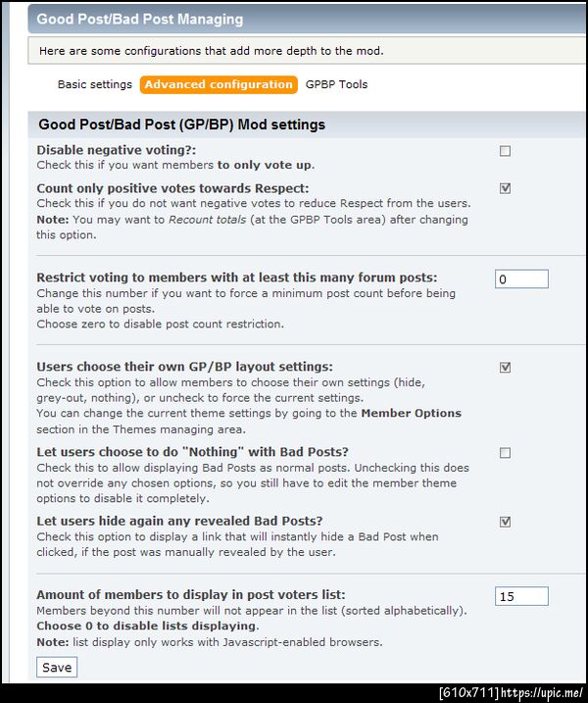Screen dimensions: 588x703
Task: Click the "Disable negative voting?" label
Action: [x=116, y=150]
